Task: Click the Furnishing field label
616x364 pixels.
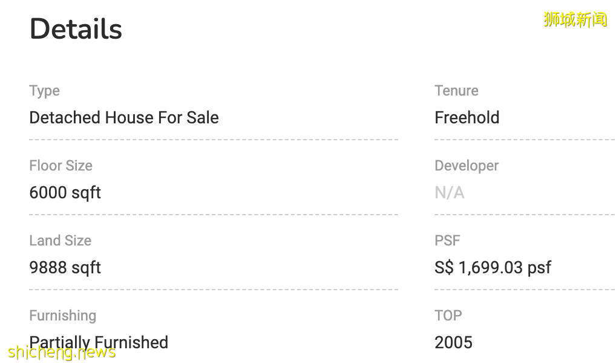Action: pos(62,316)
